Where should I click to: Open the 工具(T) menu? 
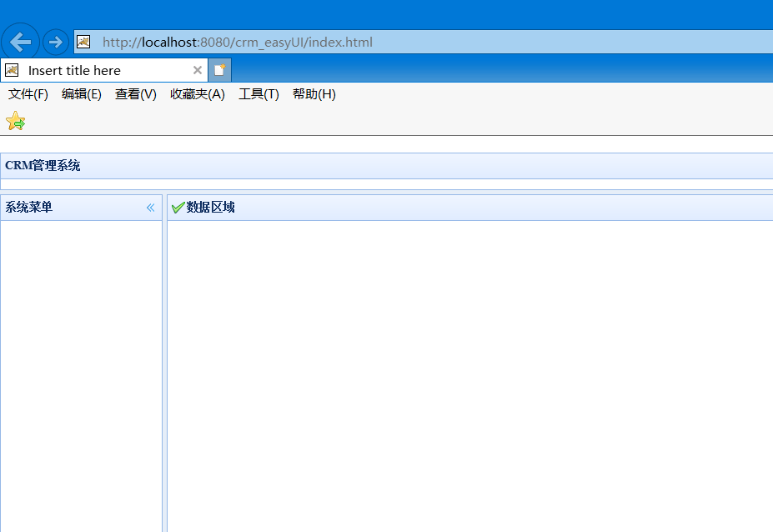pyautogui.click(x=258, y=94)
